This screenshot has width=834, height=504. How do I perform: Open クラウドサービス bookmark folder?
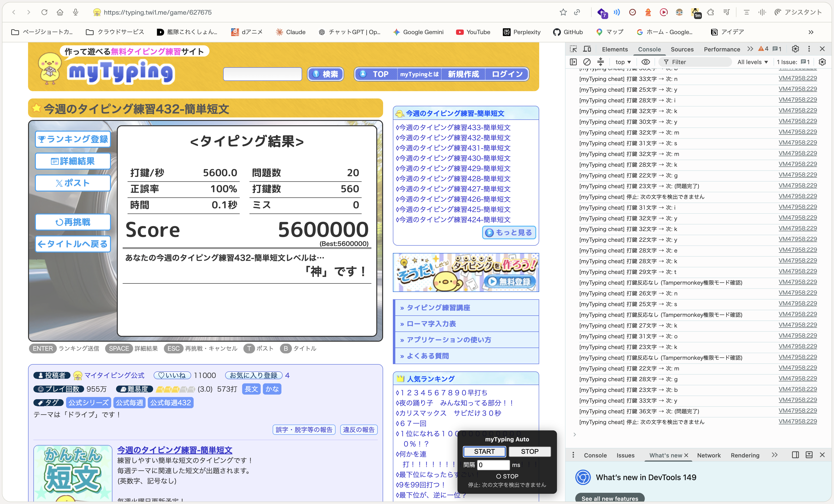coord(115,32)
